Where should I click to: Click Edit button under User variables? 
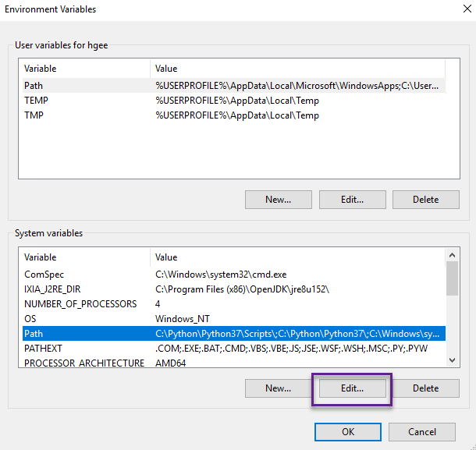point(352,200)
